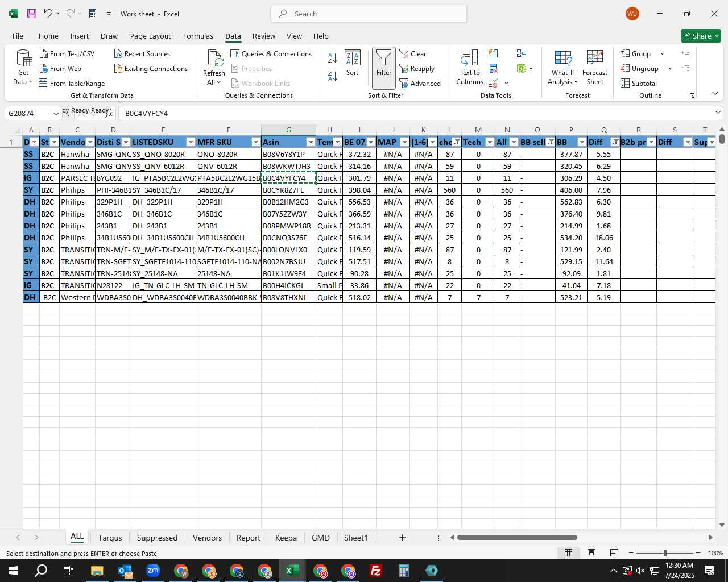This screenshot has width=728, height=582.
Task: Import data From Text/CSV
Action: [x=67, y=53]
